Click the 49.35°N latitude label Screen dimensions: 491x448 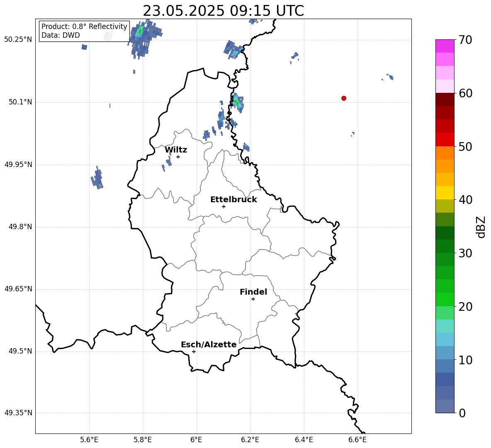click(18, 413)
